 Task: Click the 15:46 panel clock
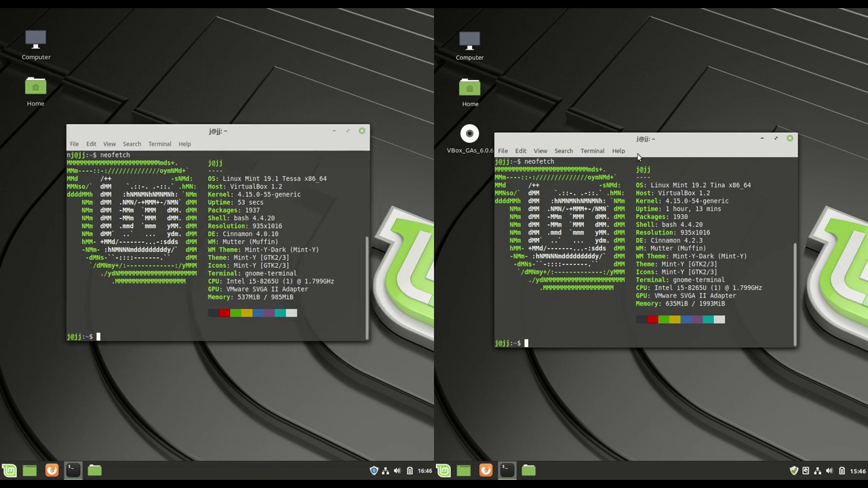click(x=858, y=470)
